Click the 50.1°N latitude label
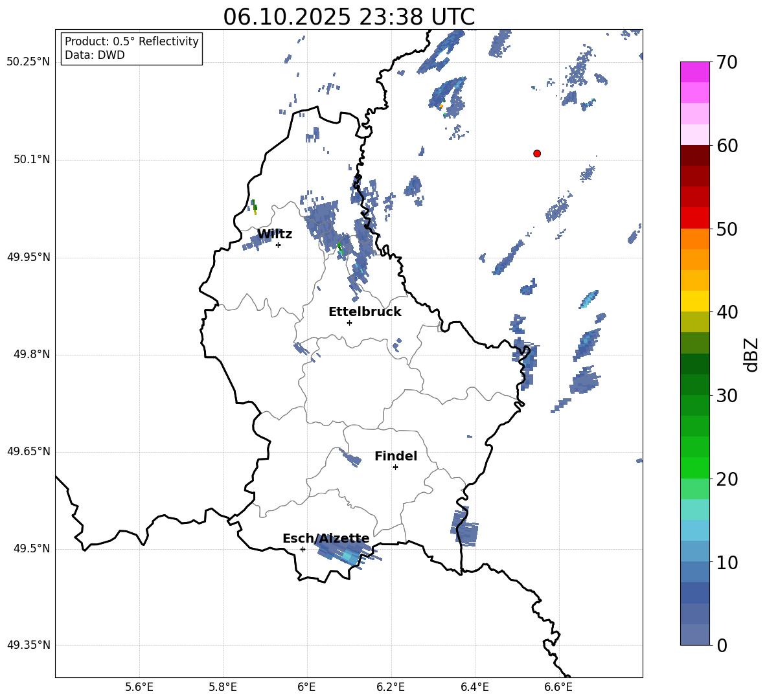This screenshot has height=700, width=767. click(32, 159)
